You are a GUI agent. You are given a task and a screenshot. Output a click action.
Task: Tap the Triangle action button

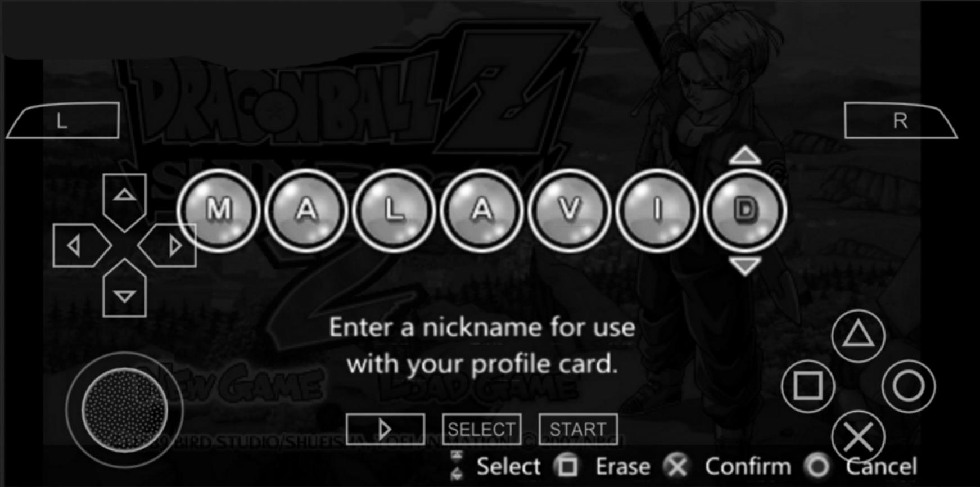(x=858, y=336)
